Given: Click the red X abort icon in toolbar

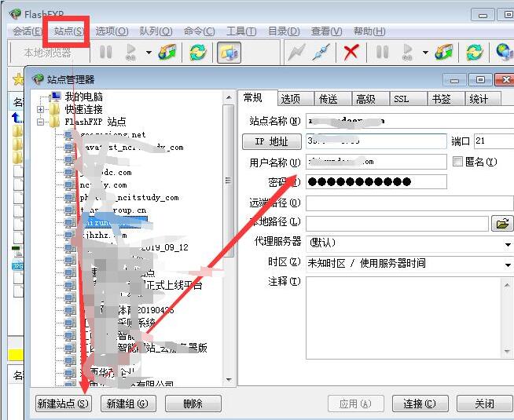Looking at the screenshot, I should click(351, 53).
